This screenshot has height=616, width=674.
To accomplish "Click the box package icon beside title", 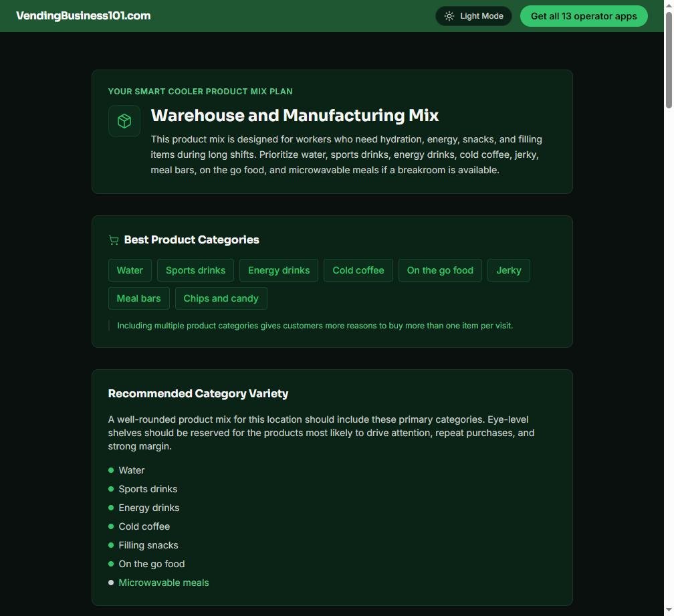I will 124,121.
